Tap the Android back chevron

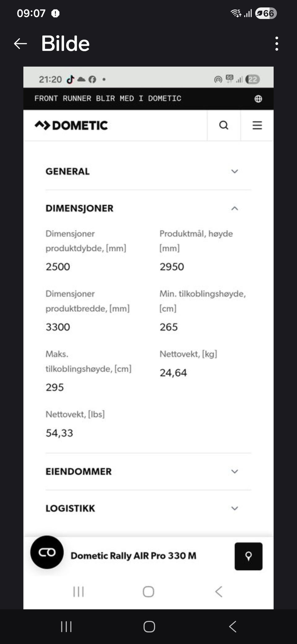(233, 627)
